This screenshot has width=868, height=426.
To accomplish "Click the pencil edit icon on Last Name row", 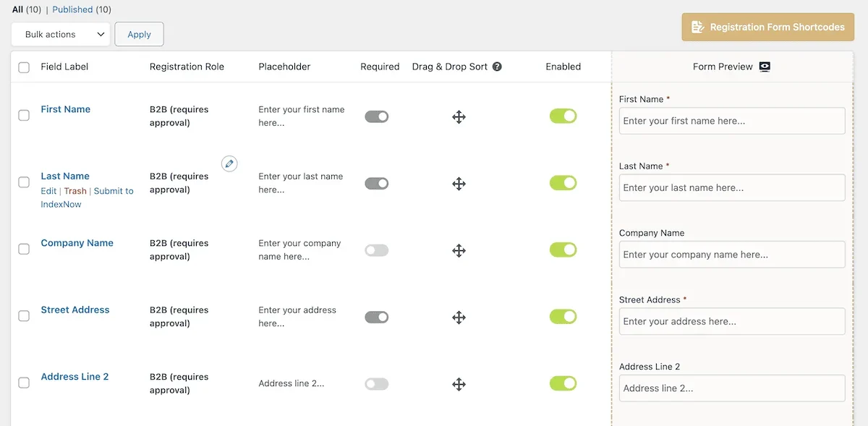I will [229, 163].
